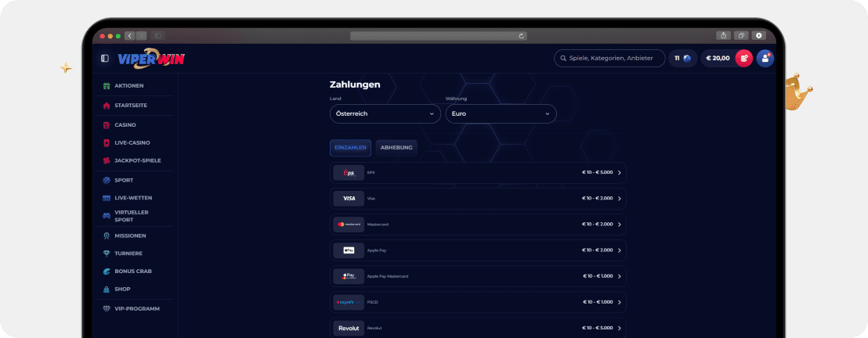
Task: Collapse the sidebar using the panel icon
Action: [x=105, y=58]
